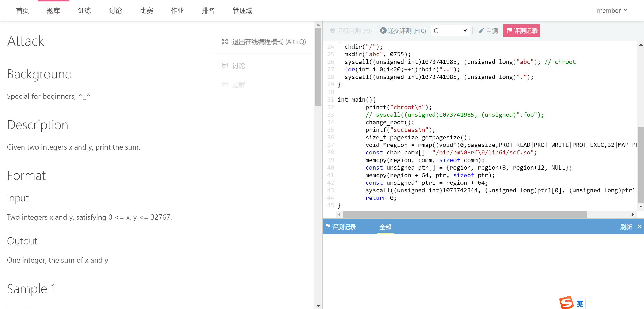Click the editor horizontal scrollbar thumb
644x309 pixels.
465,214
